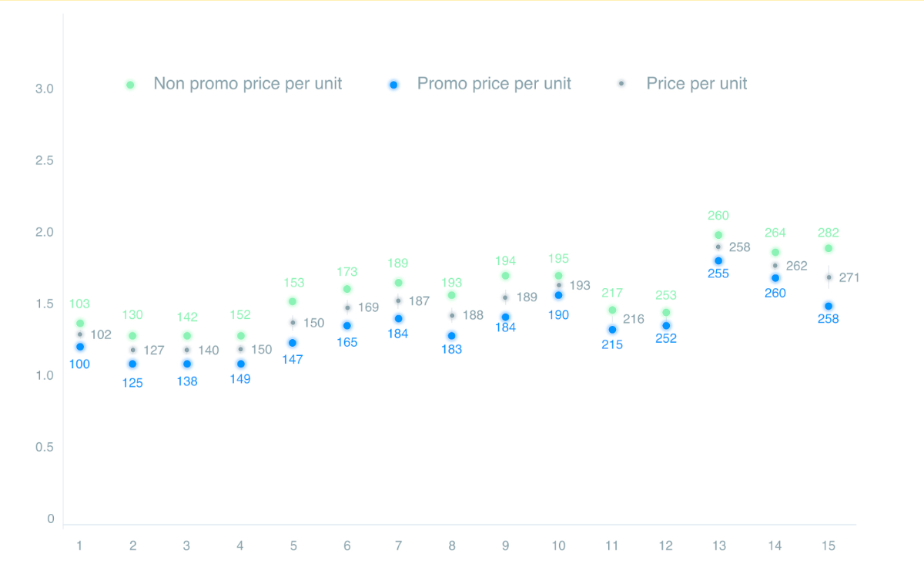Select the blue data point labeled 183
The height and width of the screenshot is (584, 924).
[x=451, y=336]
